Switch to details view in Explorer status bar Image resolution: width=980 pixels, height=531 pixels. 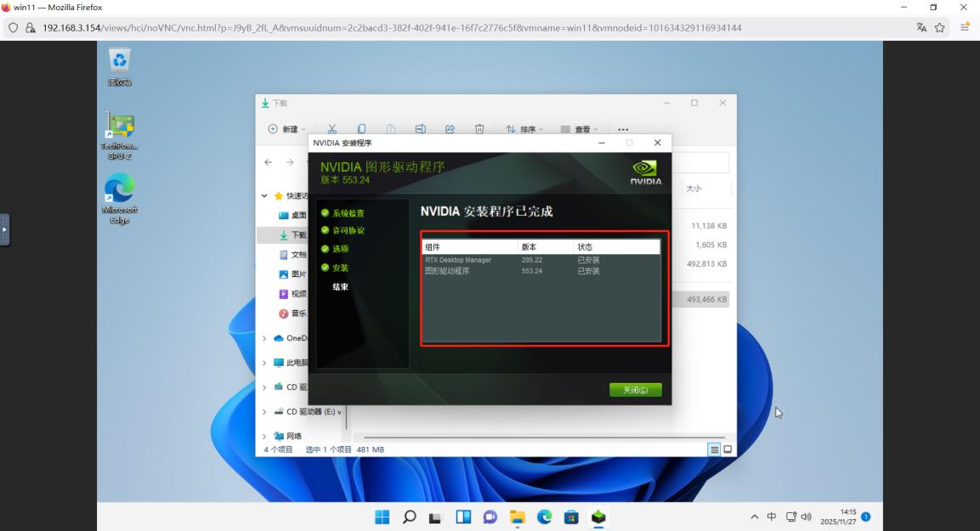pos(714,449)
